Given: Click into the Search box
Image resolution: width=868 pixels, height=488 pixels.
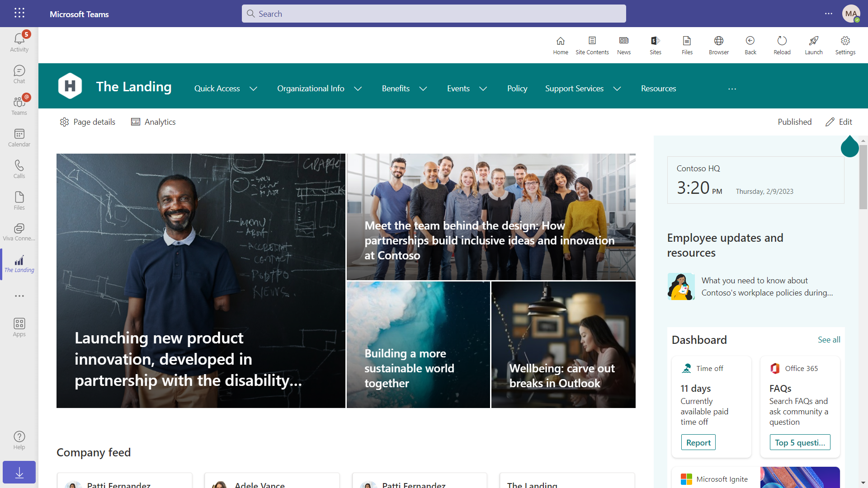Looking at the screenshot, I should 434,14.
